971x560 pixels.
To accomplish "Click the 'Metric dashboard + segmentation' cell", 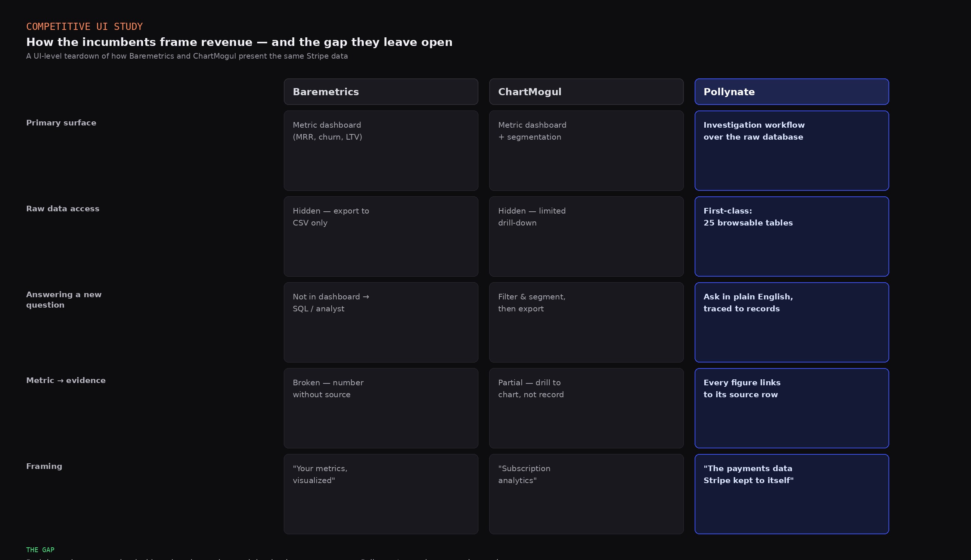I will (x=586, y=150).
